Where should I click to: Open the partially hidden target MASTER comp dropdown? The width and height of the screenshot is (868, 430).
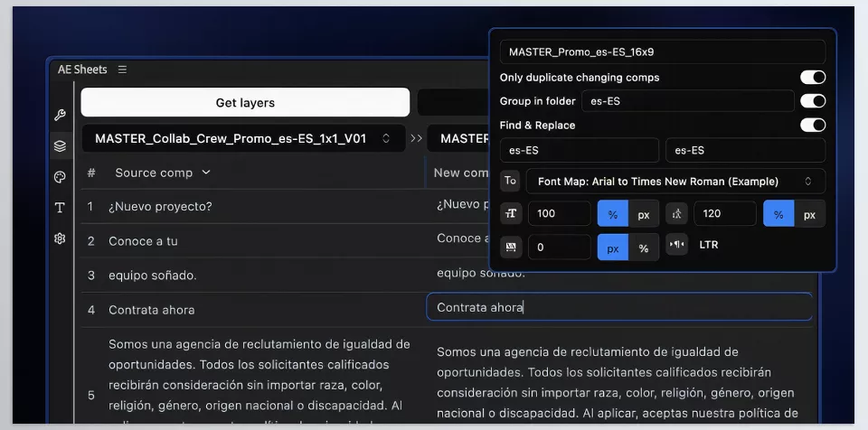click(x=458, y=138)
